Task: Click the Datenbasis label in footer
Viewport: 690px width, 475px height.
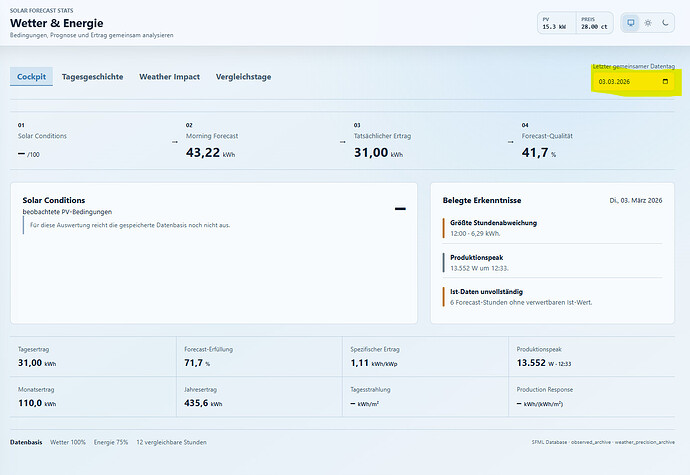Action: point(26,442)
